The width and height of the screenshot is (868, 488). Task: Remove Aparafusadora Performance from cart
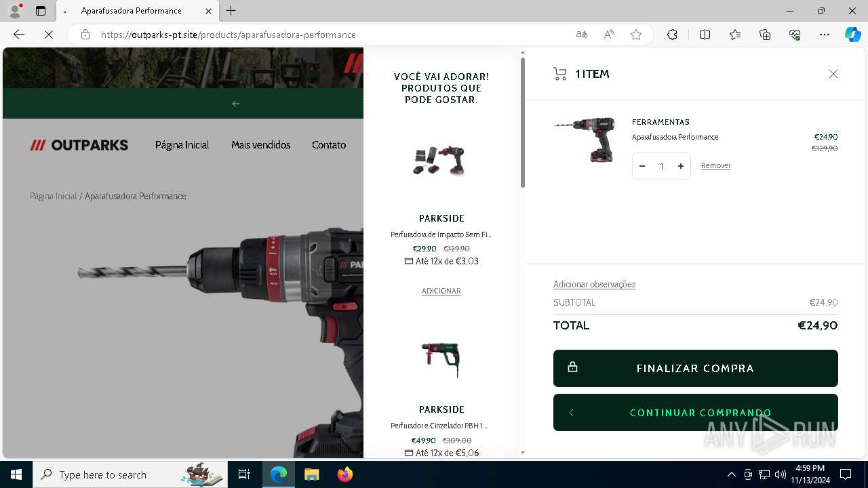coord(715,165)
